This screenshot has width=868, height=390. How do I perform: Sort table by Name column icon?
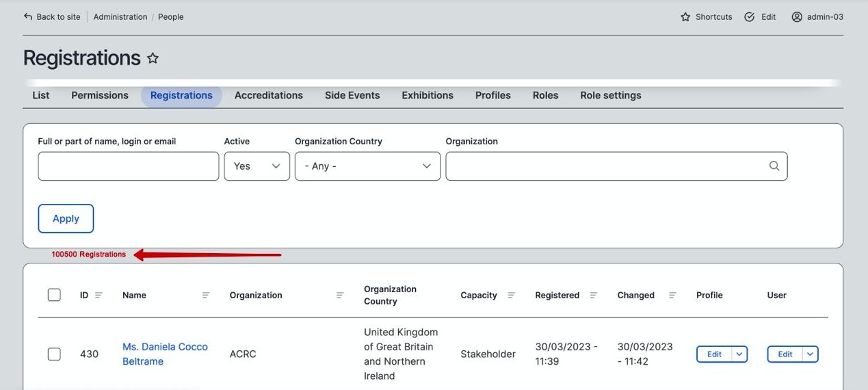click(x=206, y=295)
